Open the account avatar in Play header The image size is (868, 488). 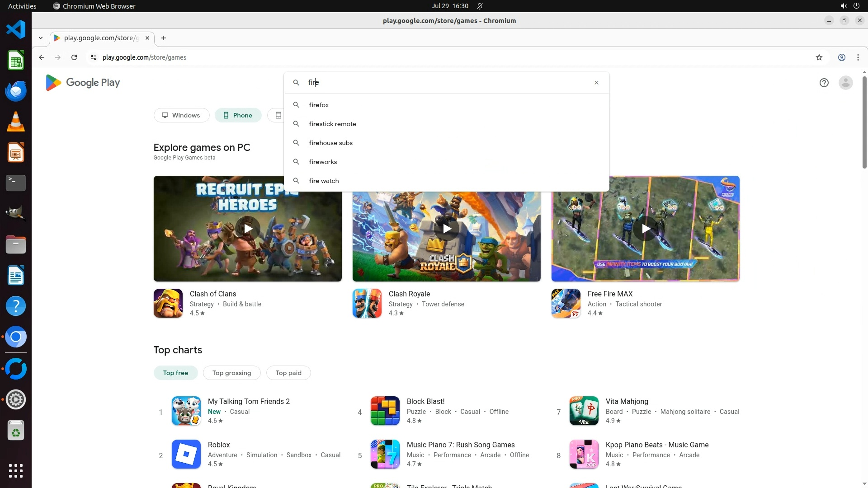[845, 83]
